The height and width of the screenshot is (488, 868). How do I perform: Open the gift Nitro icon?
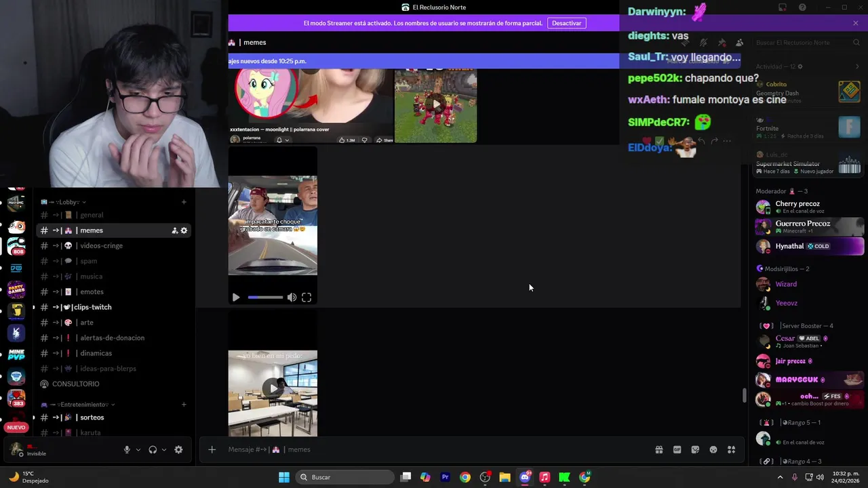[658, 449]
